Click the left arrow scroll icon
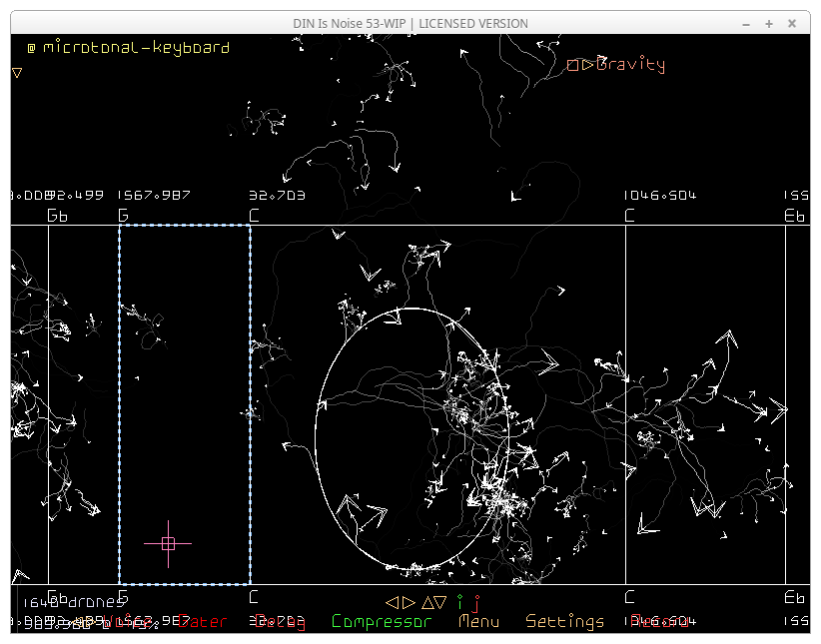This screenshot has width=821, height=644. coord(393,602)
